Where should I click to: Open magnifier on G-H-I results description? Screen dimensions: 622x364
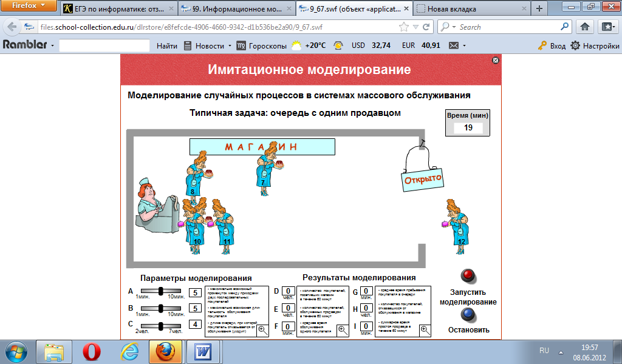[x=425, y=331]
